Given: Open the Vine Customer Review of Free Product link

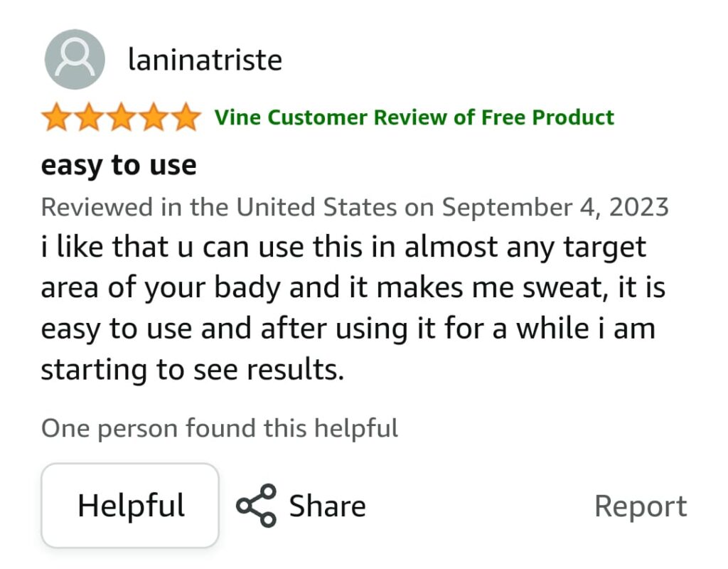Looking at the screenshot, I should click(x=414, y=117).
